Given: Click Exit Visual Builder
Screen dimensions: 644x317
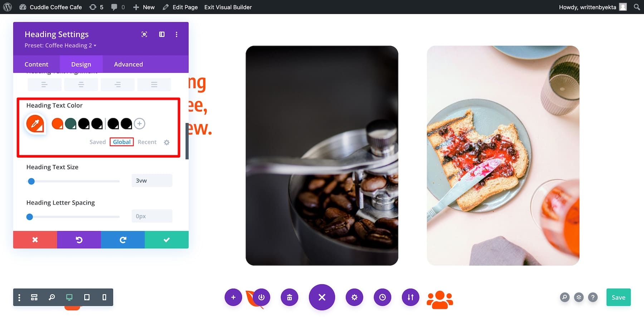Looking at the screenshot, I should coord(228,7).
